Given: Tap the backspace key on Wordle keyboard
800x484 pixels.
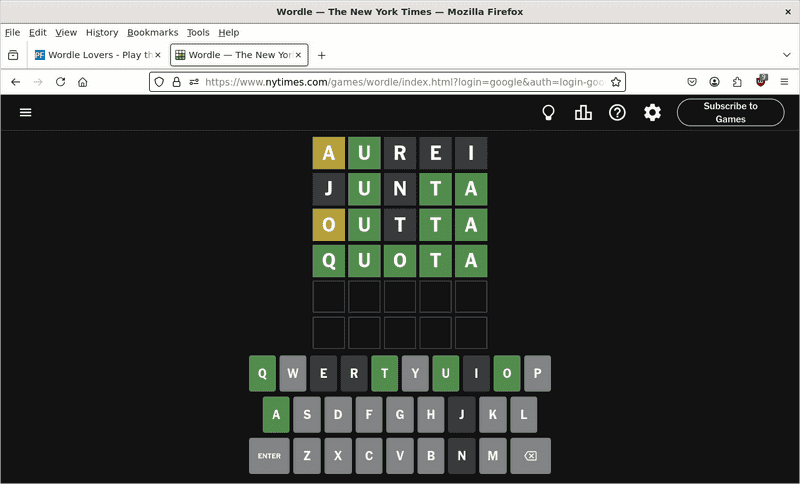Looking at the screenshot, I should point(531,456).
